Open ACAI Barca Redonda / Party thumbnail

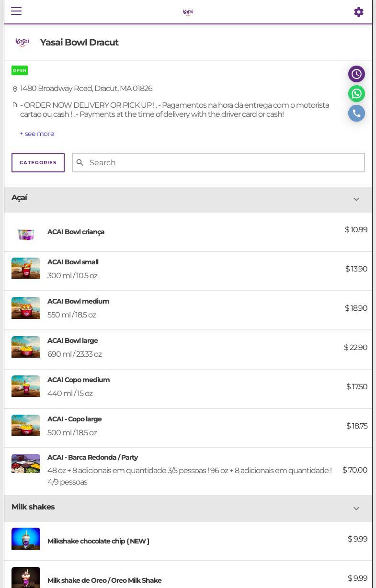click(26, 464)
